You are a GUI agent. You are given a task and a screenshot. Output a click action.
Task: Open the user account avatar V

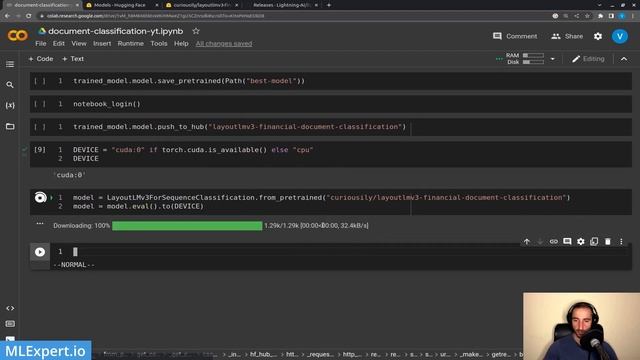coord(620,36)
